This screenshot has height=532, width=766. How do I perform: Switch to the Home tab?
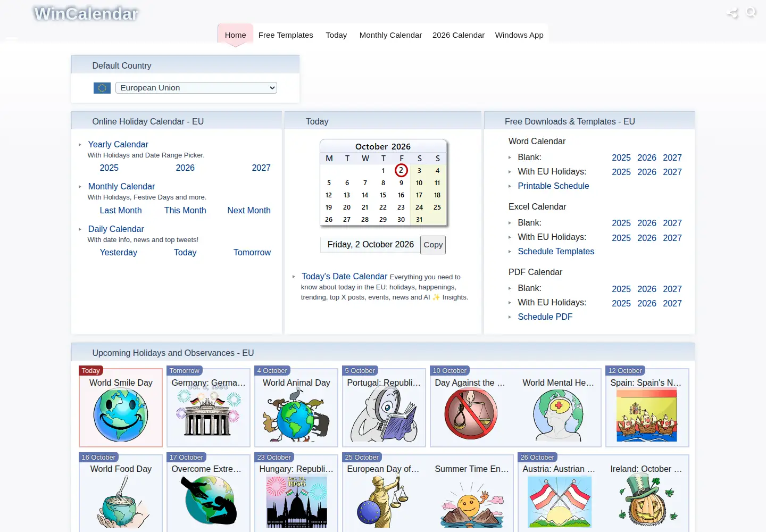[x=235, y=35]
